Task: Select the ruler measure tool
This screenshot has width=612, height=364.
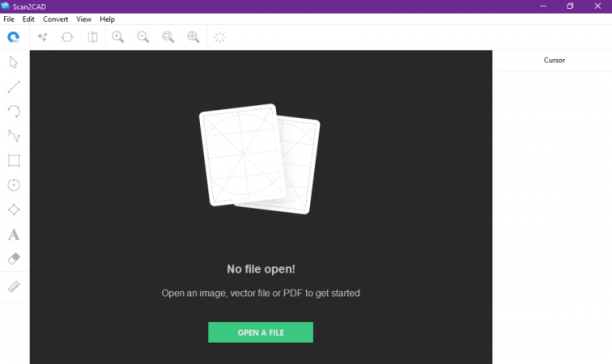Action: pyautogui.click(x=14, y=287)
